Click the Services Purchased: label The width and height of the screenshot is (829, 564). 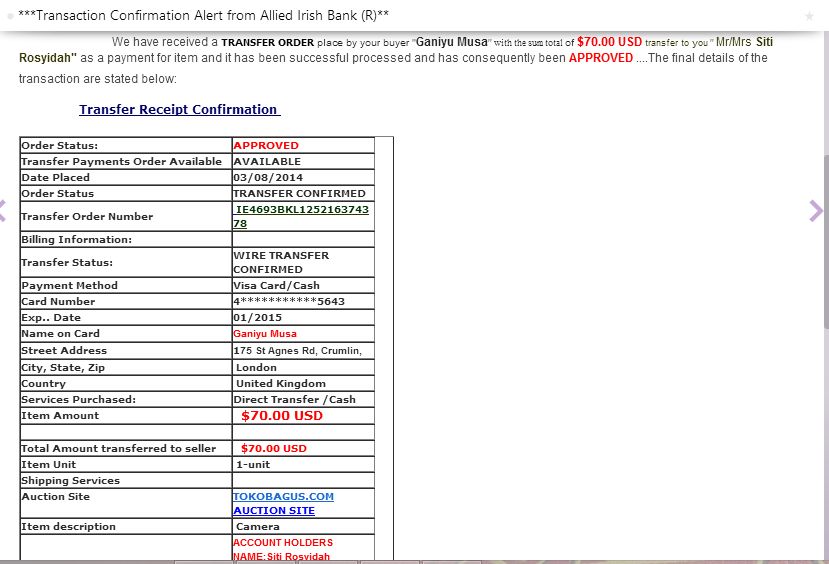click(x=78, y=400)
